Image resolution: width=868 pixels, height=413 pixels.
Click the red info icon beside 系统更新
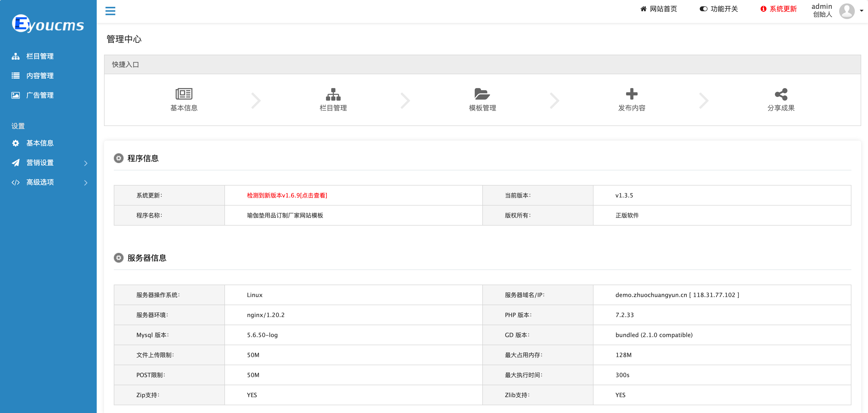[763, 9]
